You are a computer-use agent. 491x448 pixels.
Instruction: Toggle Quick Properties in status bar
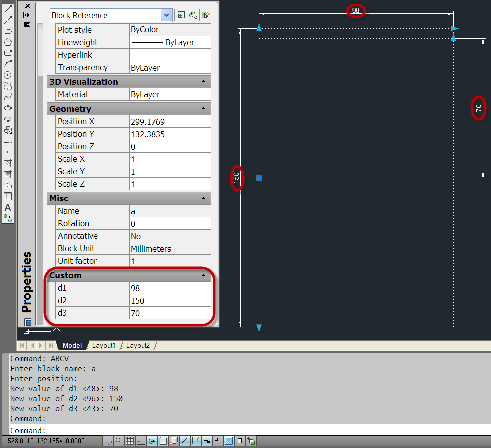(240, 441)
